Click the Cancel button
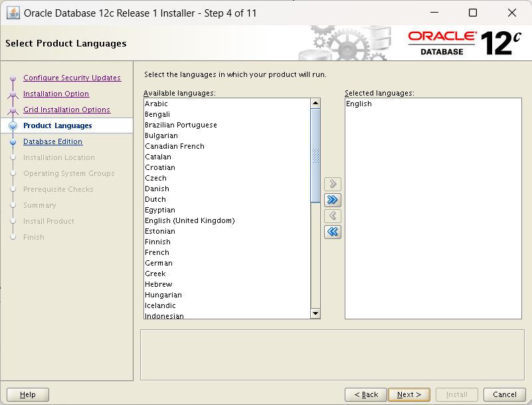Screen dimensions: 532x405 (x=505, y=394)
